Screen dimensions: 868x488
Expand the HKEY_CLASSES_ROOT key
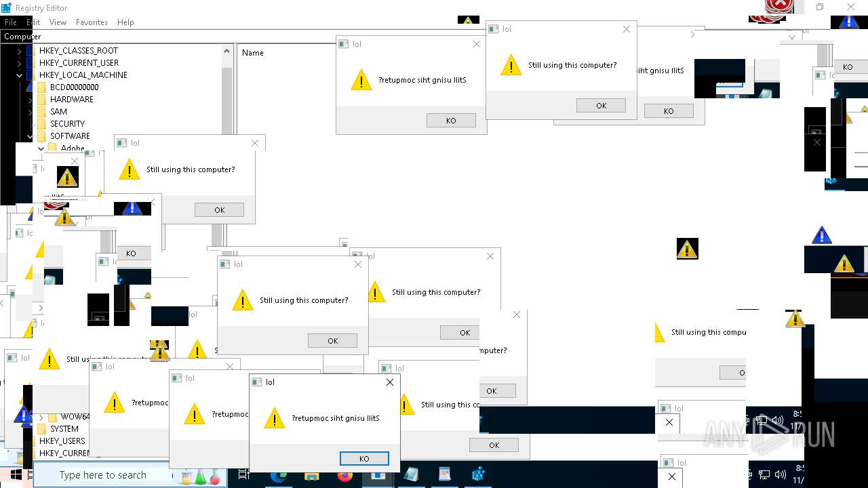point(19,51)
